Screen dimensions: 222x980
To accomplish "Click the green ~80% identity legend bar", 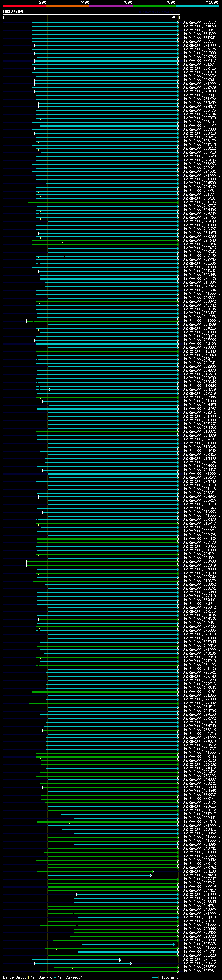I will (x=154, y=6).
